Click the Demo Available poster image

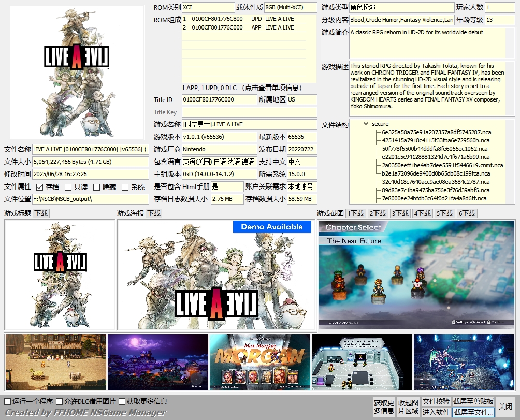tap(216, 275)
